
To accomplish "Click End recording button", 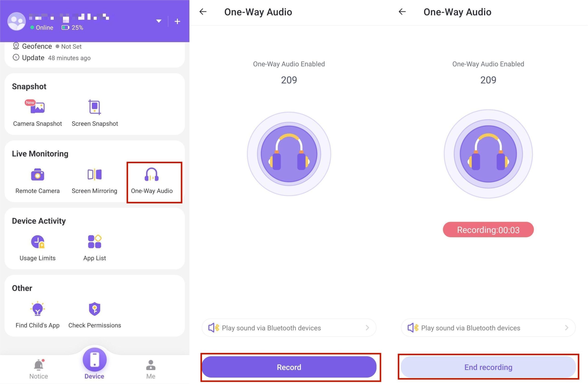I will click(488, 367).
